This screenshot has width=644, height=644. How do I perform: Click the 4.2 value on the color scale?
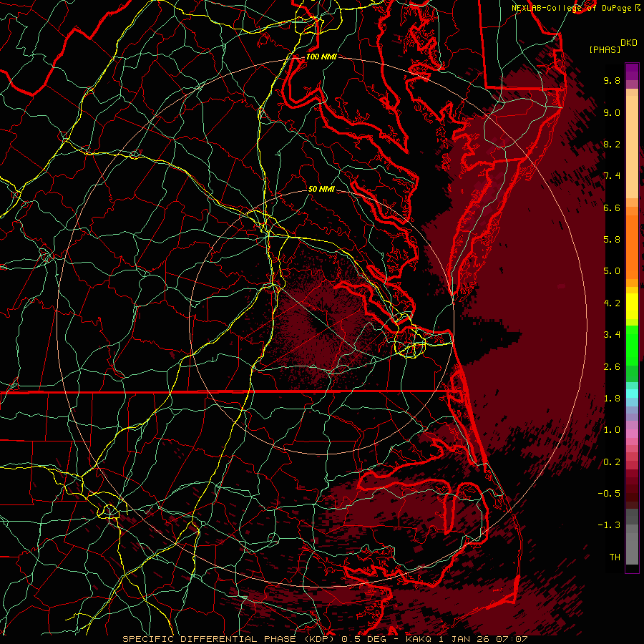612,303
